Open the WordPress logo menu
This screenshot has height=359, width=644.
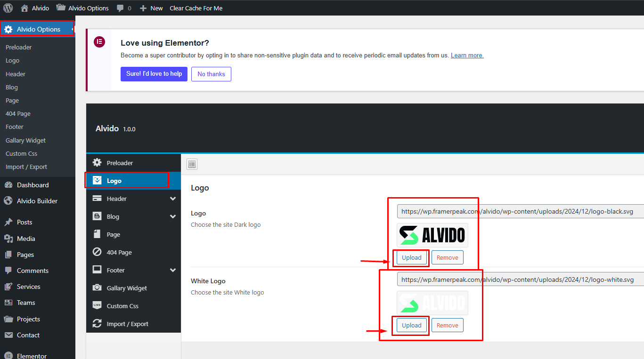coord(8,8)
